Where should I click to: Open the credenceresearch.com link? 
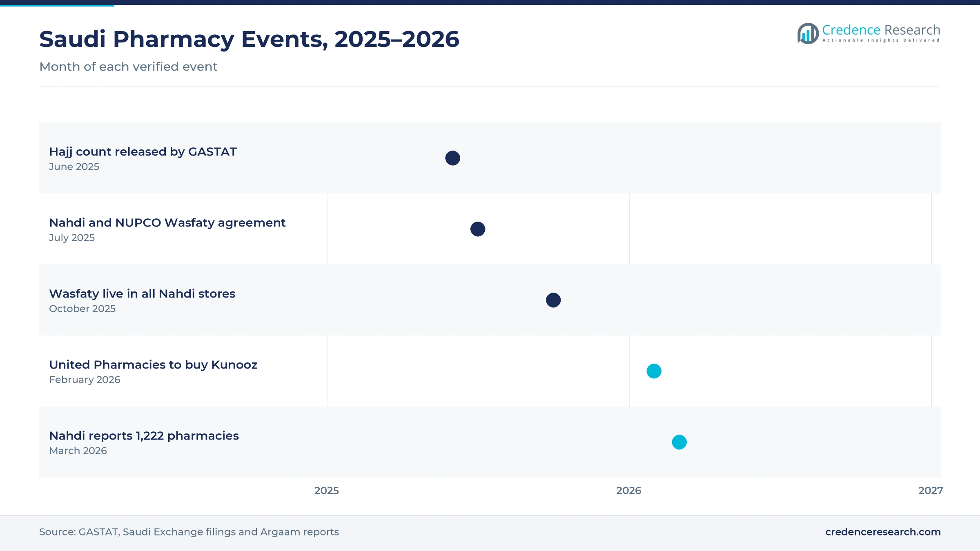pos(883,532)
